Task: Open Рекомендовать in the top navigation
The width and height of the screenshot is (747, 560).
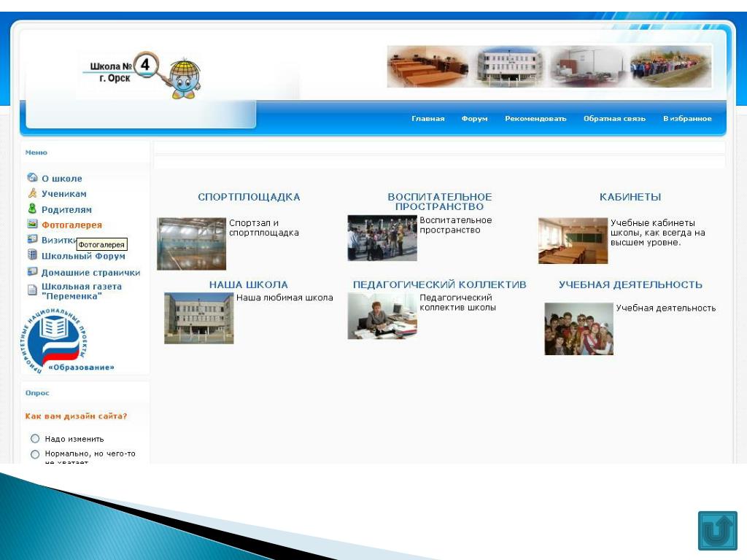Action: tap(535, 119)
